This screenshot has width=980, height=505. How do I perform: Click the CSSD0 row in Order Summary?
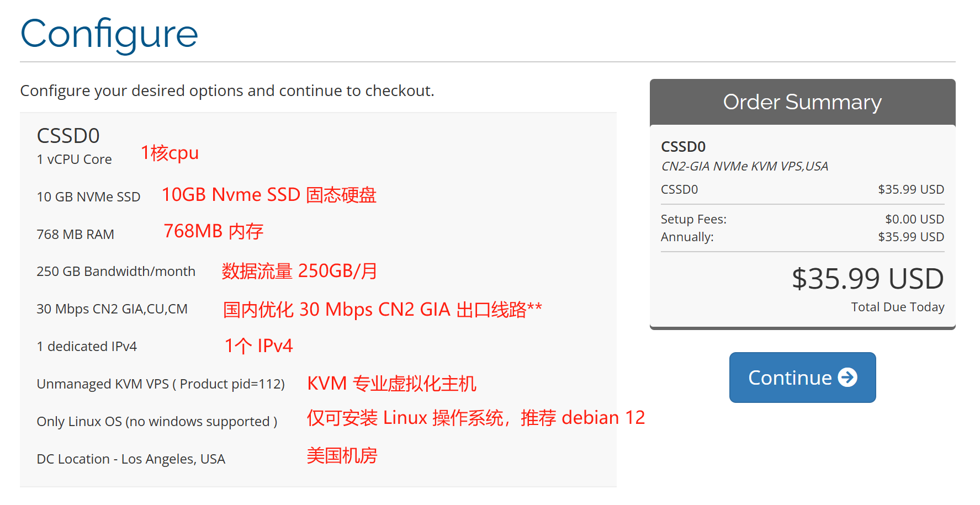pos(684,189)
